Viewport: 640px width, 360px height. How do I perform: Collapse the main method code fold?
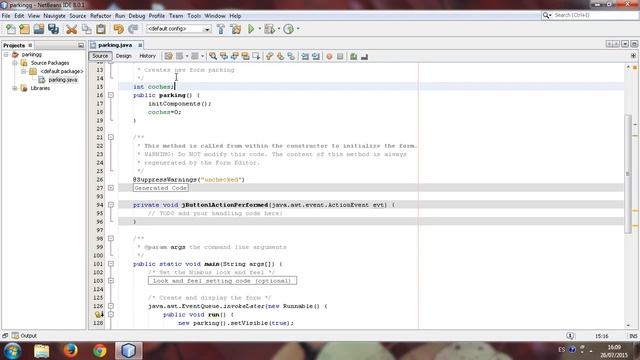click(x=111, y=264)
